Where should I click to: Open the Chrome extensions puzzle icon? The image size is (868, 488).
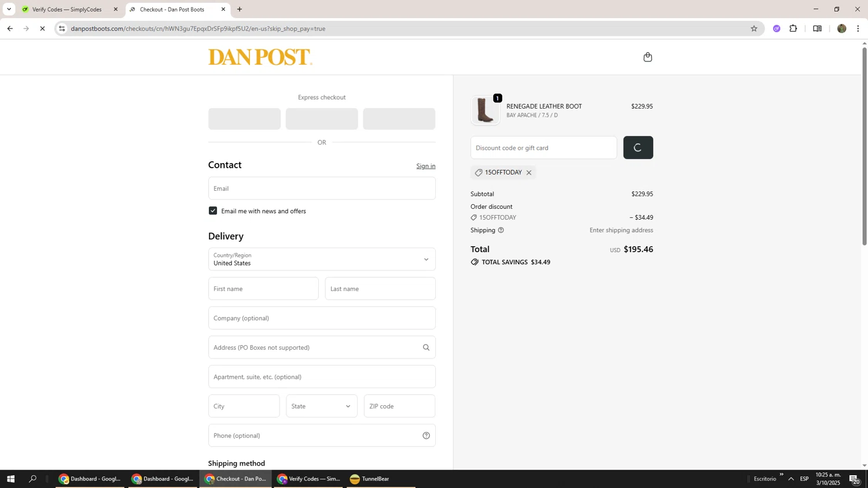tap(793, 28)
